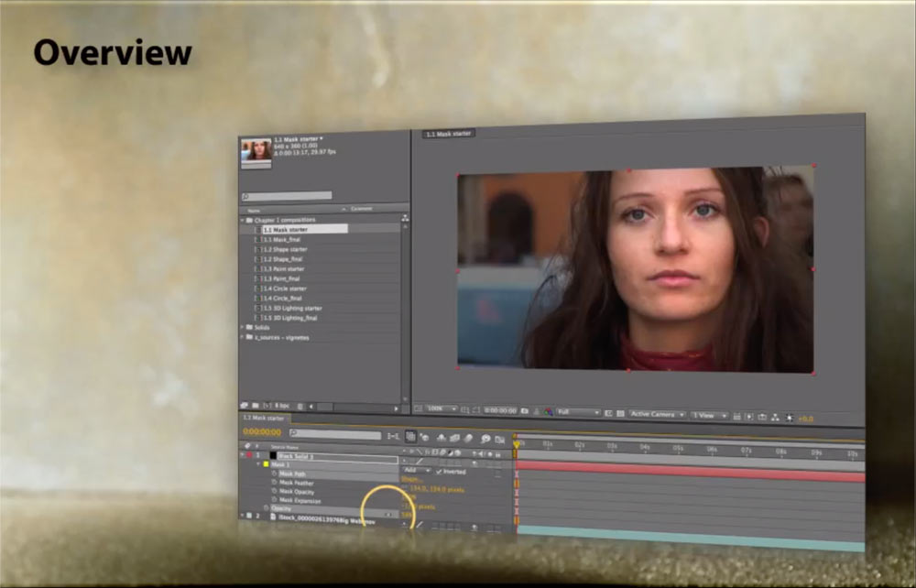Click the 8 bpc color depth button

(281, 406)
